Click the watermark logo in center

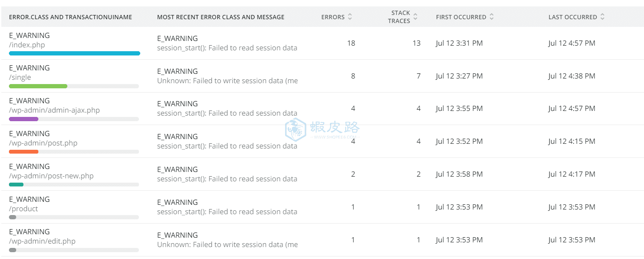pos(295,130)
